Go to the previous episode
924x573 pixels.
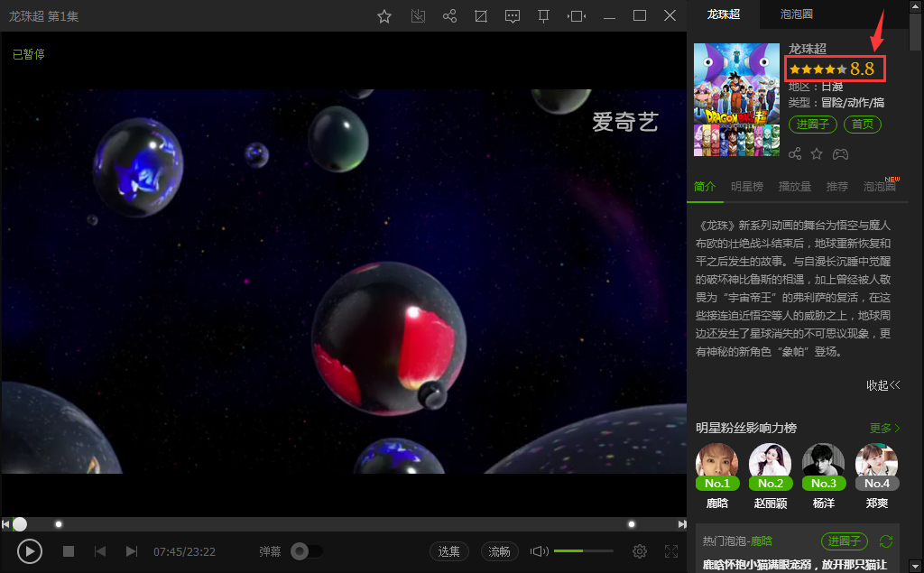100,551
